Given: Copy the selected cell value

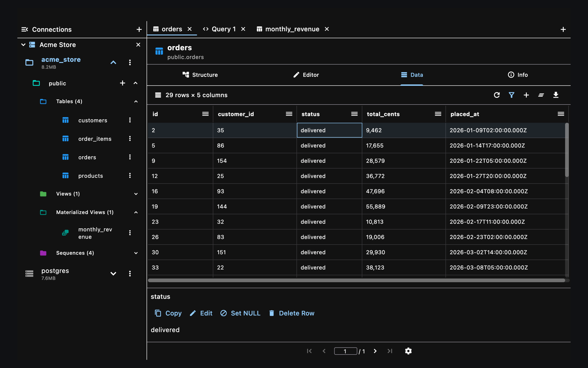Looking at the screenshot, I should pyautogui.click(x=168, y=313).
